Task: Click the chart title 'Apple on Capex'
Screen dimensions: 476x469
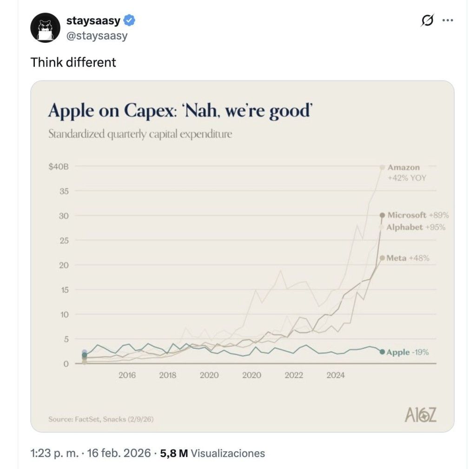Action: tap(180, 111)
